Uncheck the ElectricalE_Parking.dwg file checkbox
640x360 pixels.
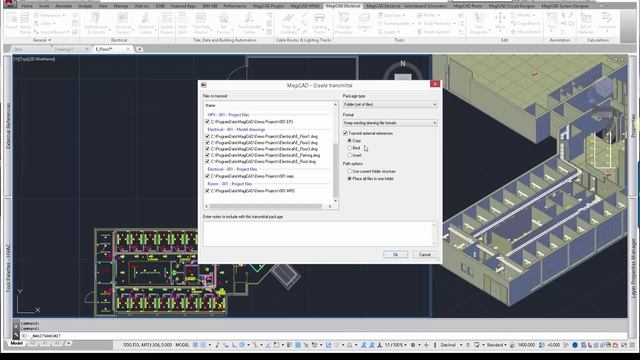207,155
